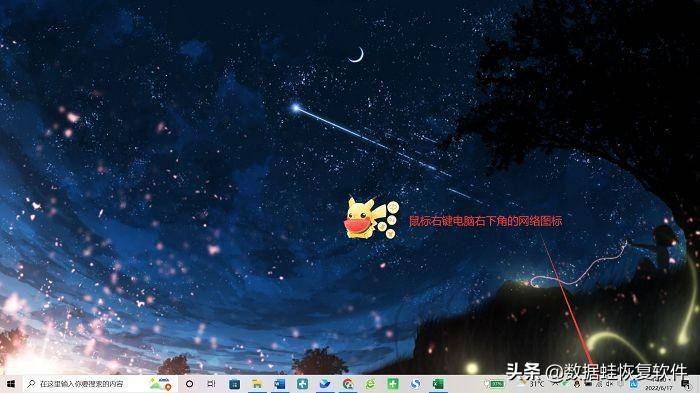700x393 pixels.
Task: Open the 31°C weather widget
Action: click(531, 384)
